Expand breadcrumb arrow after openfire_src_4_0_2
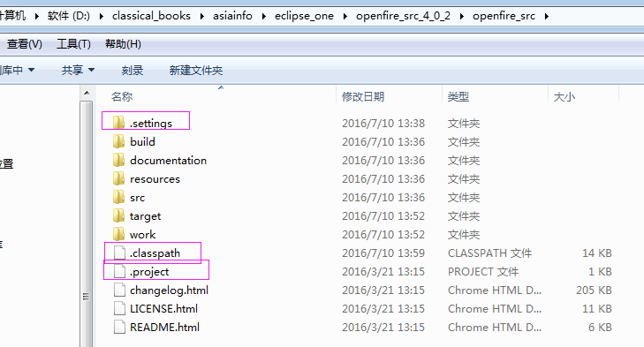The width and height of the screenshot is (644, 347). tap(462, 17)
